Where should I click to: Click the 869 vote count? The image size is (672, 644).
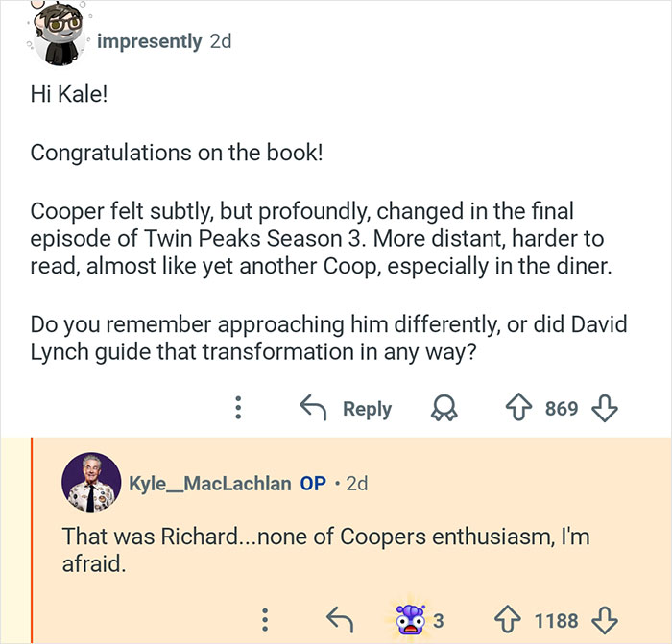point(562,409)
